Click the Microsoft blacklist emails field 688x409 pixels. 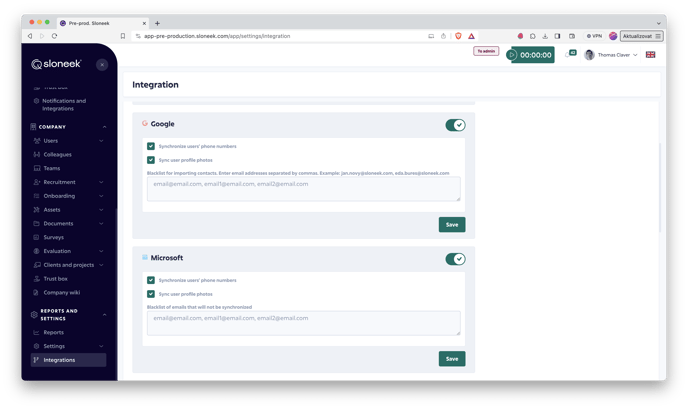(304, 323)
